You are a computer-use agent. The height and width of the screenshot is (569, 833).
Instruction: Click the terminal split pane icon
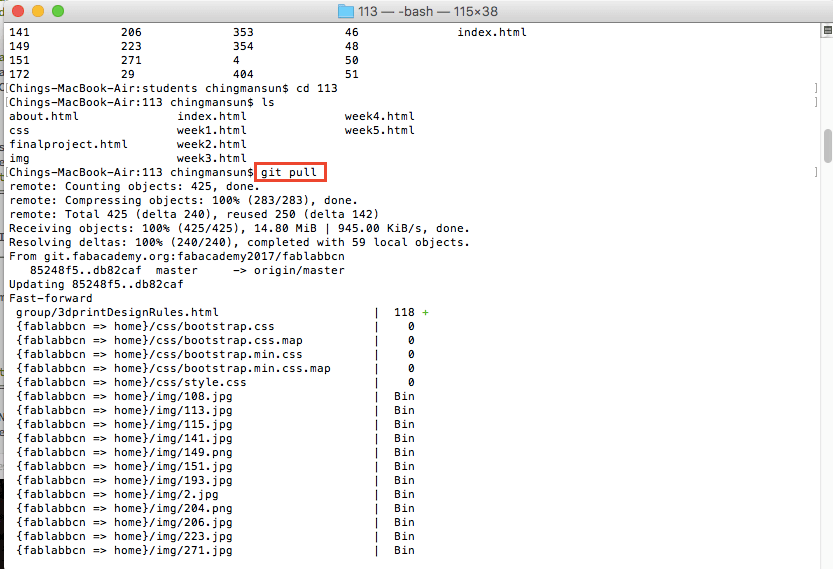coord(827,31)
